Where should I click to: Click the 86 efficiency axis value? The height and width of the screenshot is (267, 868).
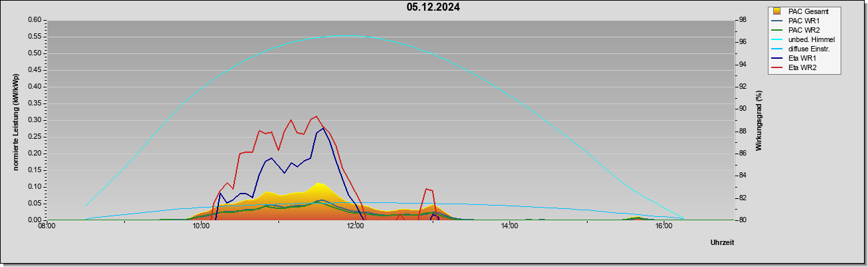coord(742,154)
